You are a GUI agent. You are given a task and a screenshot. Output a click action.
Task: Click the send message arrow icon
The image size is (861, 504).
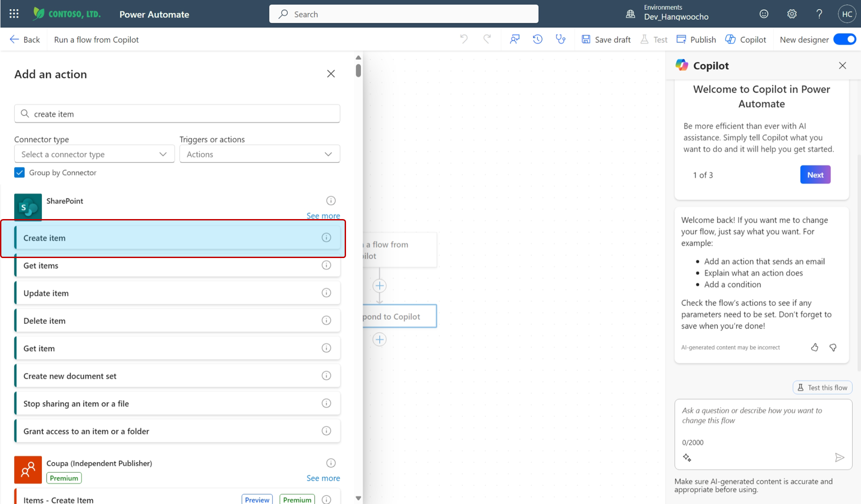(x=839, y=457)
